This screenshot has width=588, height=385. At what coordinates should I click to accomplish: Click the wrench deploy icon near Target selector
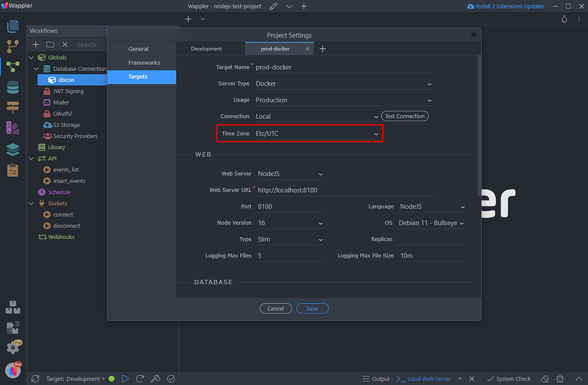click(155, 379)
